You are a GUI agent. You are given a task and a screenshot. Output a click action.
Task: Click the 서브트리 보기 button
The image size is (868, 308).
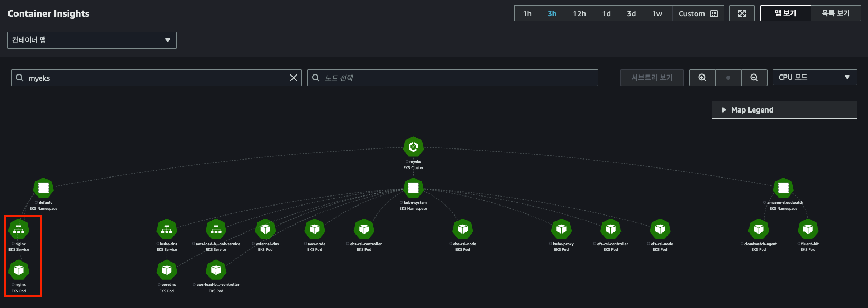[652, 78]
